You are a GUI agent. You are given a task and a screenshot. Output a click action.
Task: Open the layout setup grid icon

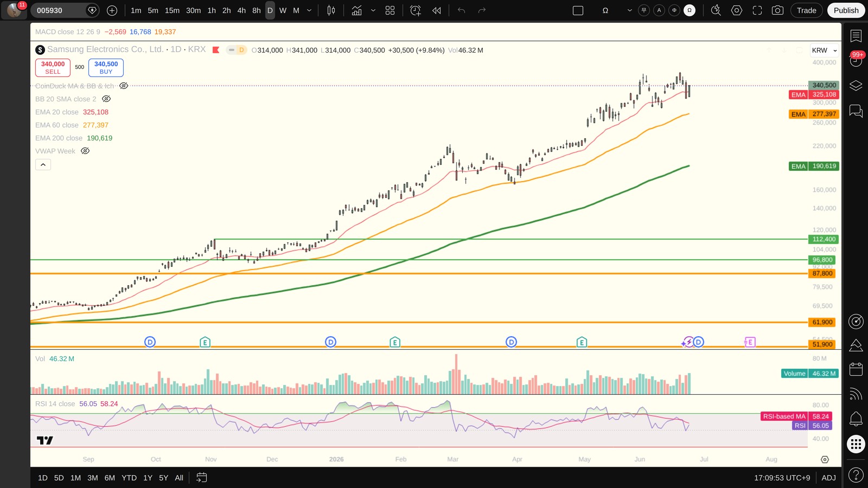pyautogui.click(x=390, y=10)
